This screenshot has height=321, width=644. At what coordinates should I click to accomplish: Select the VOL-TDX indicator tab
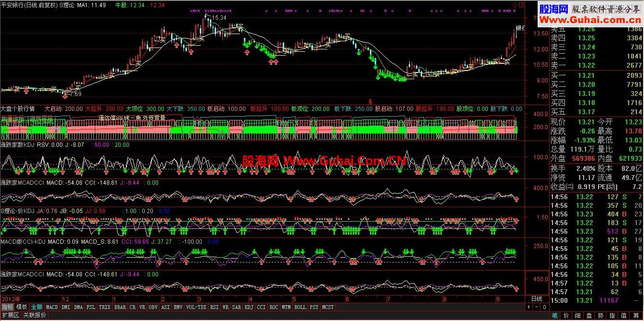pos(196,307)
